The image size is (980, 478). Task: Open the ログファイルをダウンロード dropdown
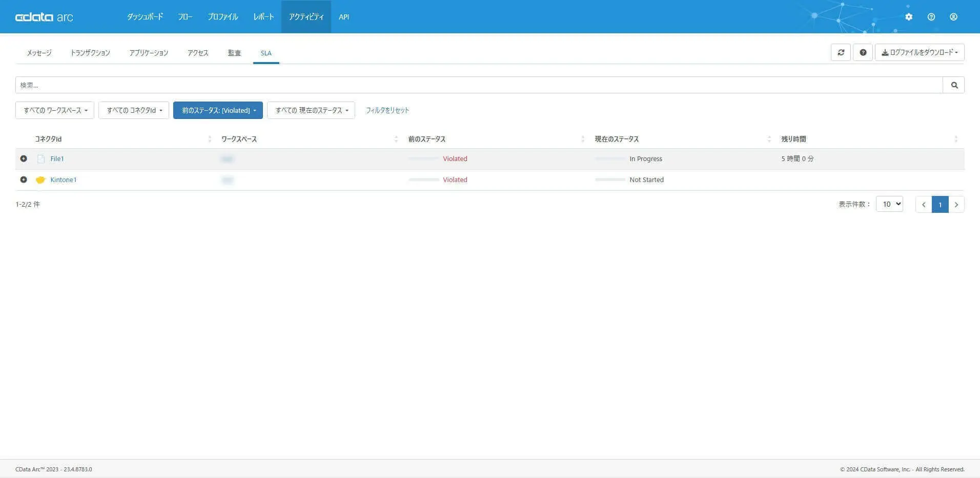[920, 52]
